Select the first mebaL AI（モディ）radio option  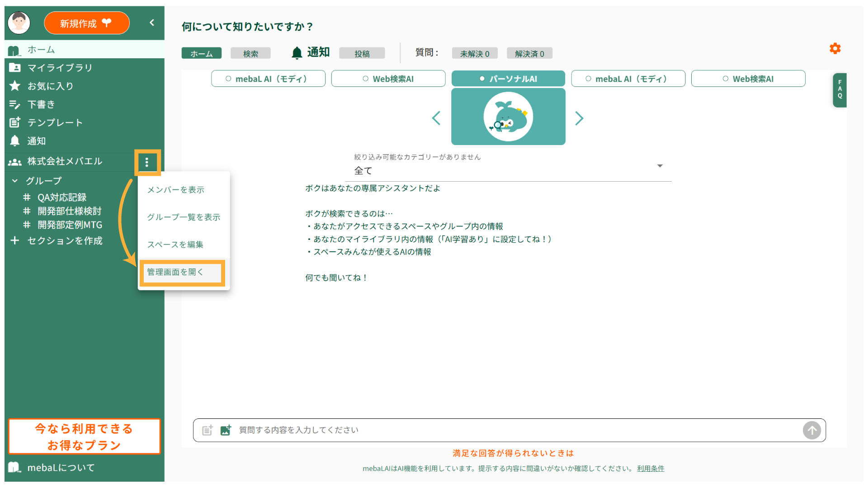pyautogui.click(x=268, y=79)
